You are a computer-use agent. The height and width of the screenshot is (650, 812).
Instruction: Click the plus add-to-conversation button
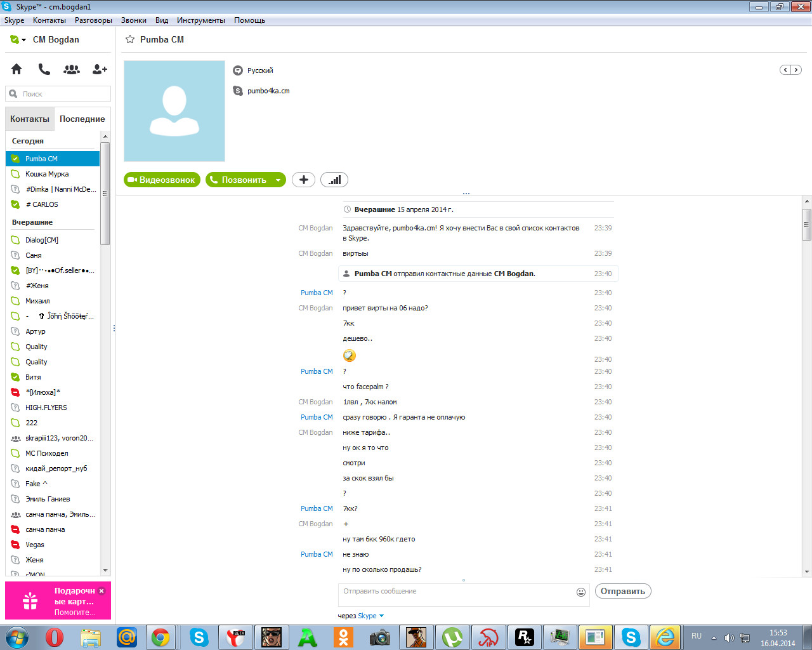pyautogui.click(x=304, y=180)
